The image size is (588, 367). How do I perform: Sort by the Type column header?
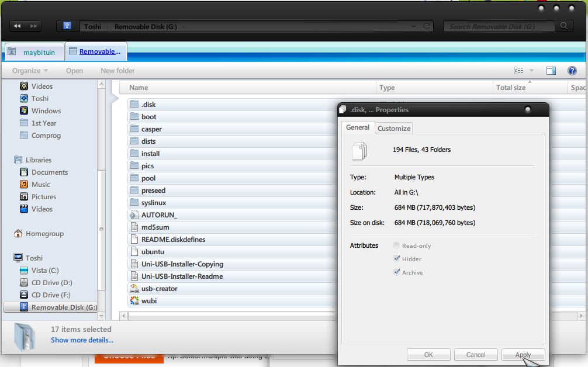[x=434, y=87]
